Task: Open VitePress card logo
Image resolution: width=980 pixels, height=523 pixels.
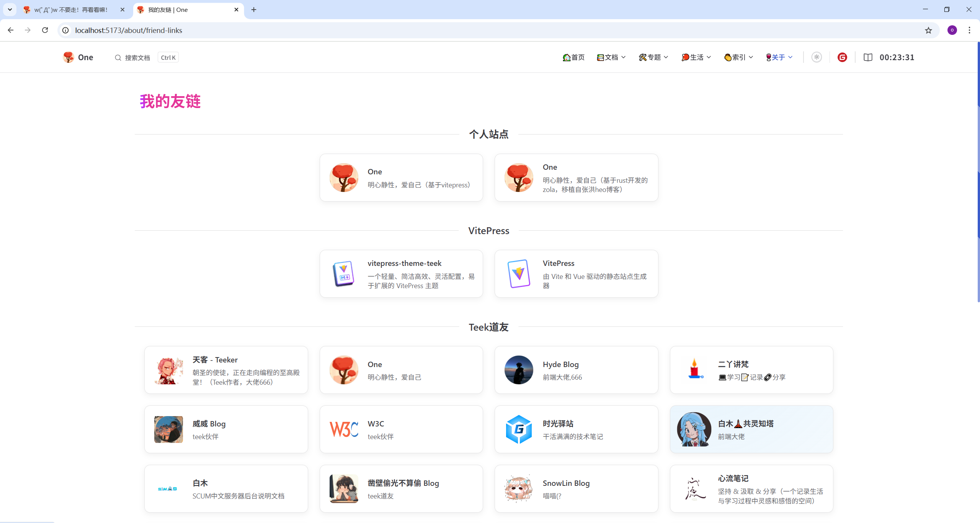Action: (x=519, y=274)
